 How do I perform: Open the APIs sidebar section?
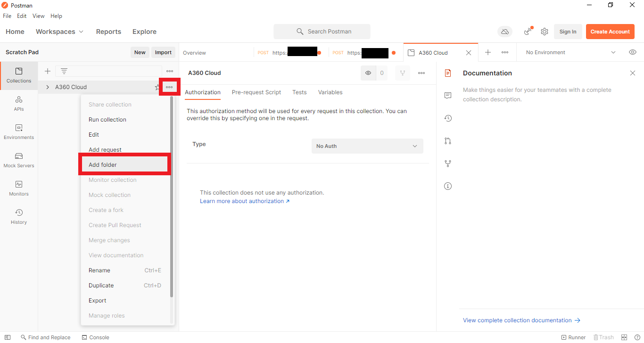[x=19, y=104]
